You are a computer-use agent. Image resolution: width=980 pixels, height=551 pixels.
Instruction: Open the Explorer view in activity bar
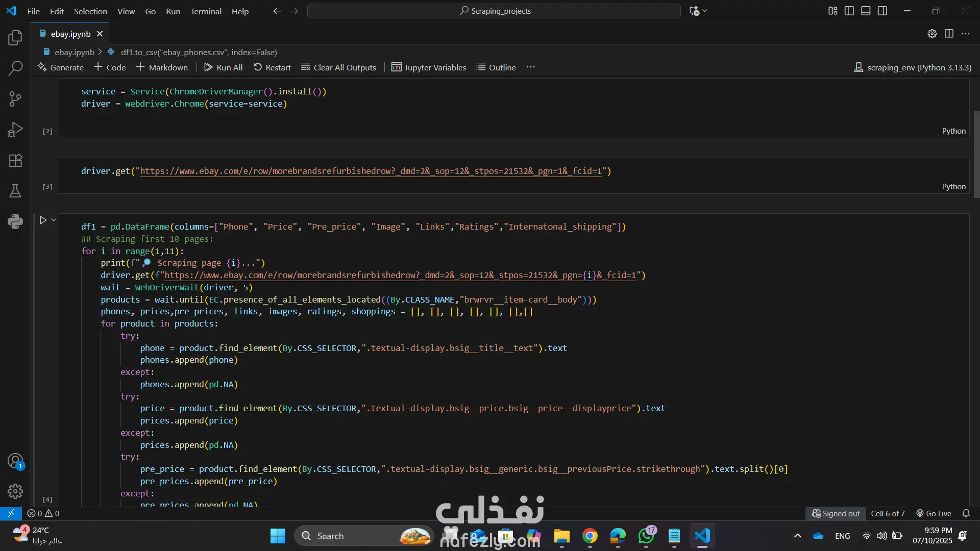pyautogui.click(x=15, y=37)
